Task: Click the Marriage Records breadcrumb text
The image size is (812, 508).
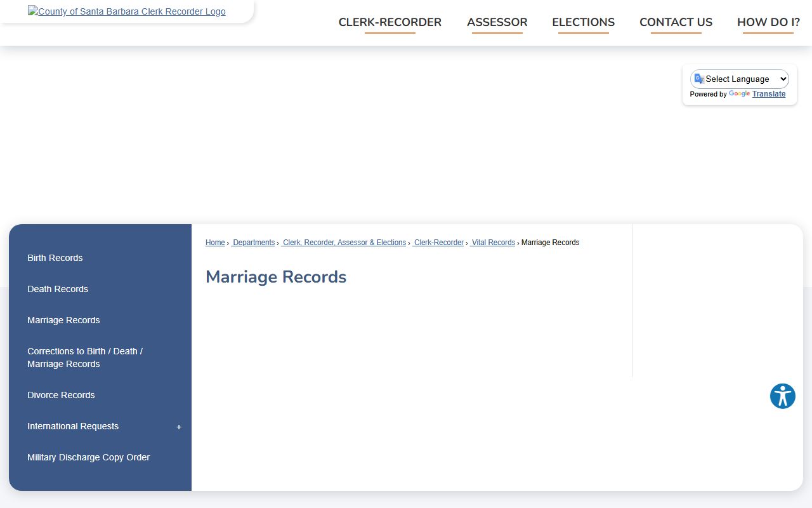Action: pyautogui.click(x=550, y=243)
